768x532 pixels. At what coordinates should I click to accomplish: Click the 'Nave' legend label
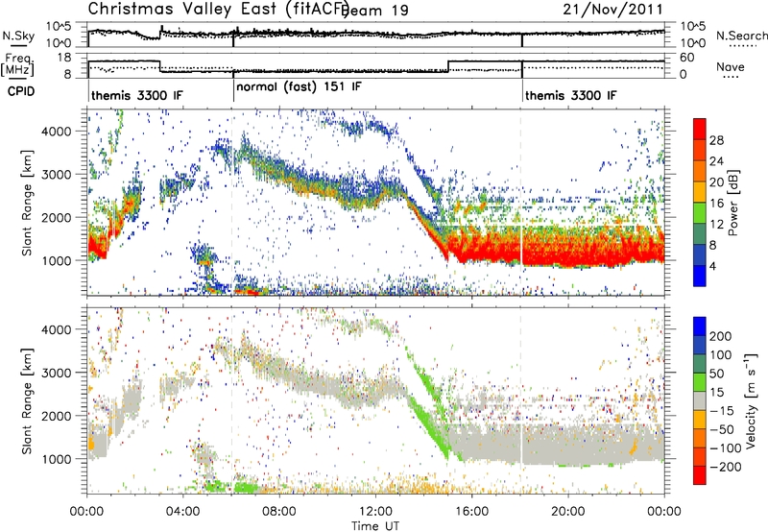pyautogui.click(x=730, y=67)
